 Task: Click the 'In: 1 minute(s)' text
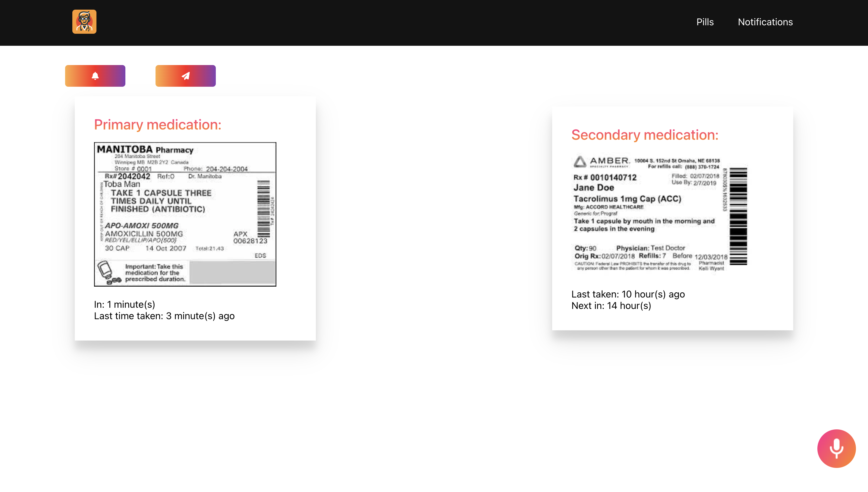124,304
